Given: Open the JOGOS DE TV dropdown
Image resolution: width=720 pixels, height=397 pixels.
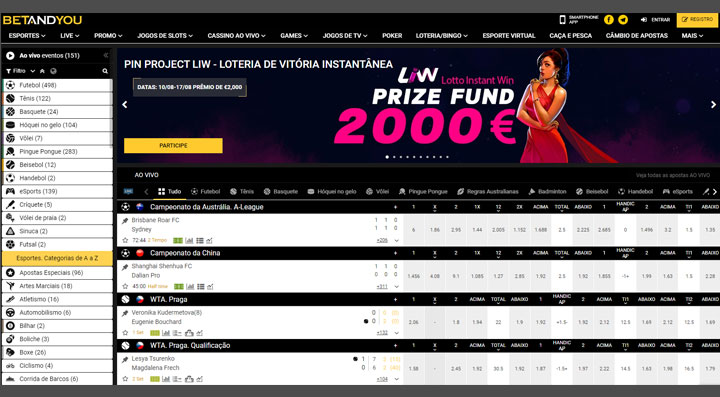Looking at the screenshot, I should click(x=345, y=35).
